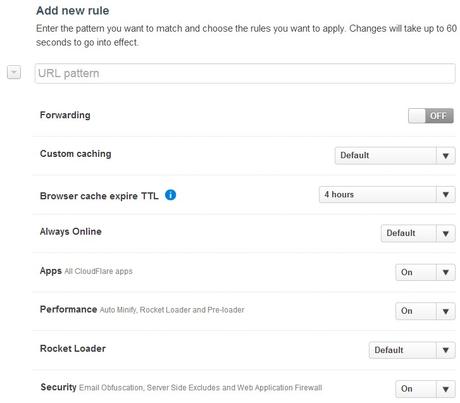
Task: Click the arrow button on Custom caching dropdown
Action: click(446, 156)
